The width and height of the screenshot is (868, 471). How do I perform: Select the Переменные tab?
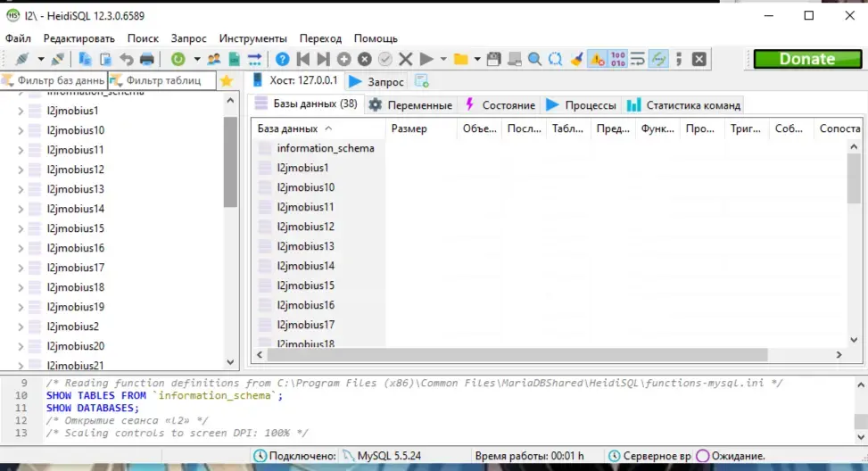pyautogui.click(x=410, y=105)
